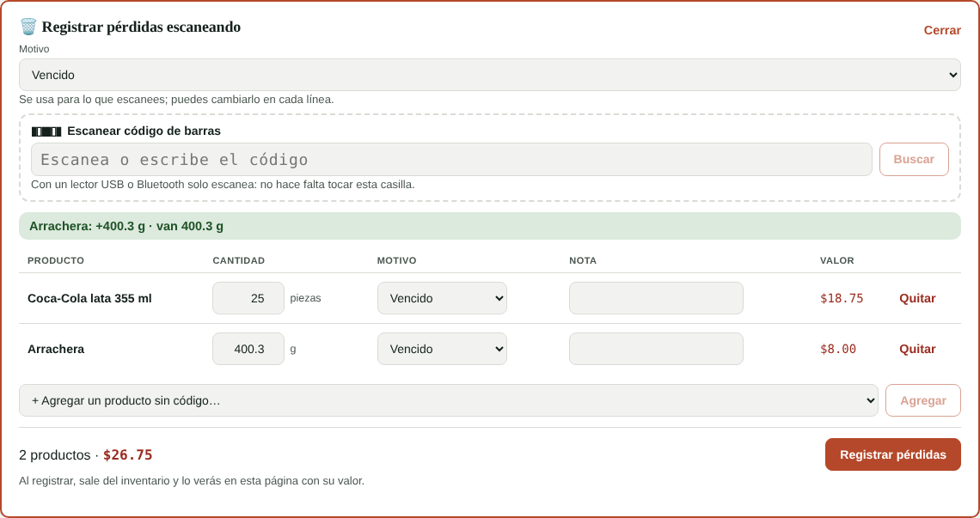Image resolution: width=980 pixels, height=518 pixels.
Task: Remove Coca-Cola row with Quitar
Action: [917, 298]
